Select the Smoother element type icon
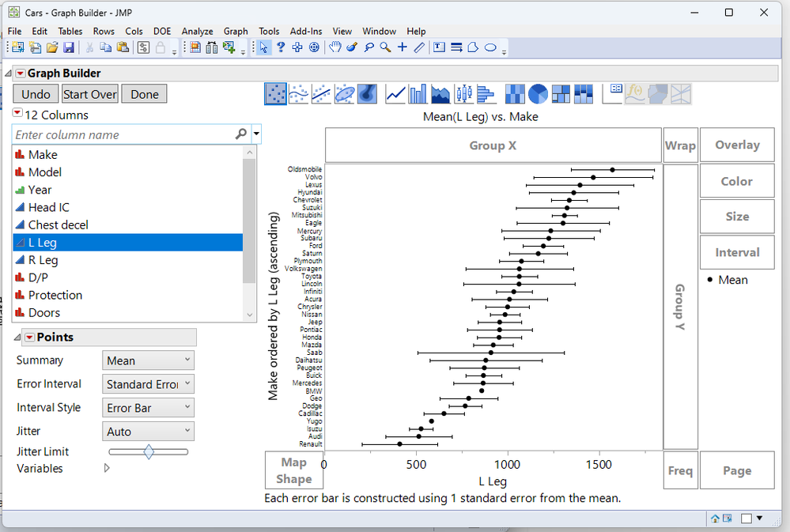The height and width of the screenshot is (532, 790). (x=299, y=94)
